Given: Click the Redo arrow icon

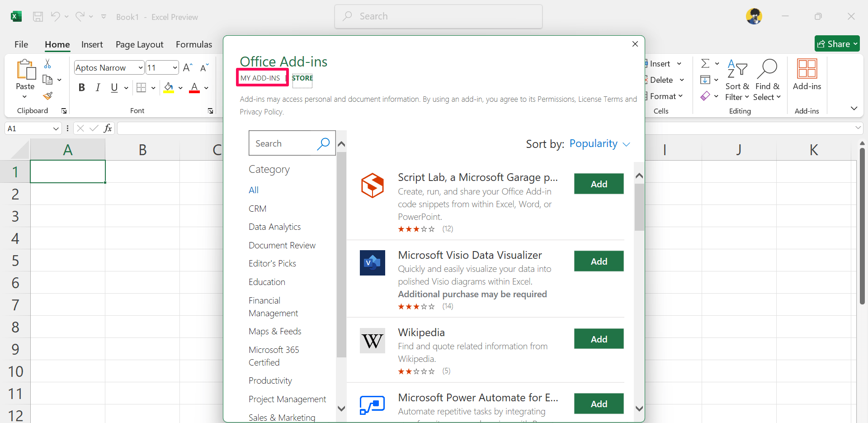Looking at the screenshot, I should [80, 17].
